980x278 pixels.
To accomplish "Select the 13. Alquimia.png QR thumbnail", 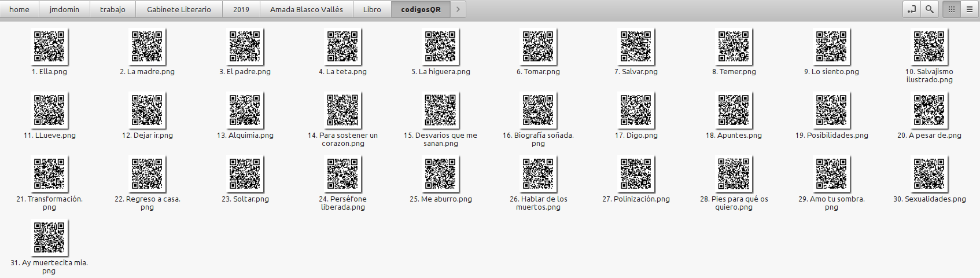I will pos(245,110).
